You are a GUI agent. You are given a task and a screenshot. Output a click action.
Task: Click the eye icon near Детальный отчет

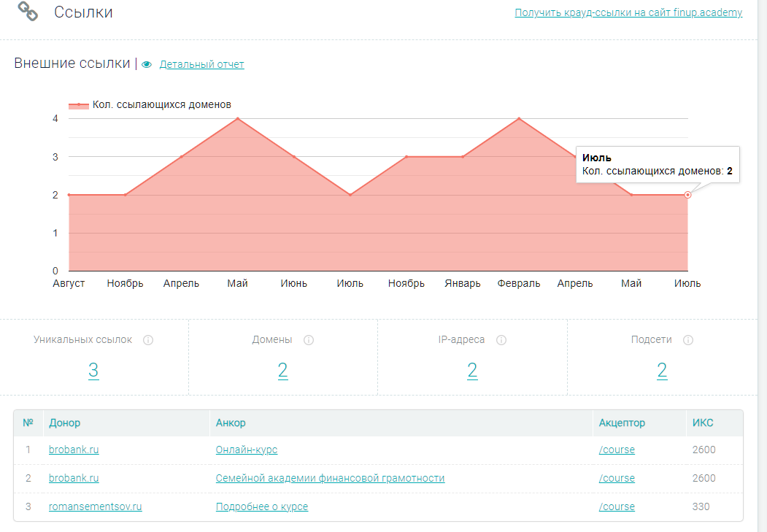pyautogui.click(x=147, y=65)
